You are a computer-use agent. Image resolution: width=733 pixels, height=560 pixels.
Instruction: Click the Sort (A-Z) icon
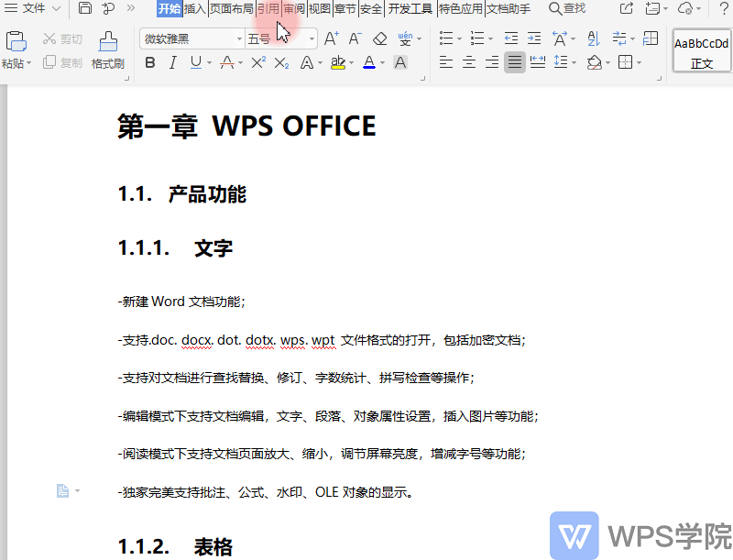point(594,38)
